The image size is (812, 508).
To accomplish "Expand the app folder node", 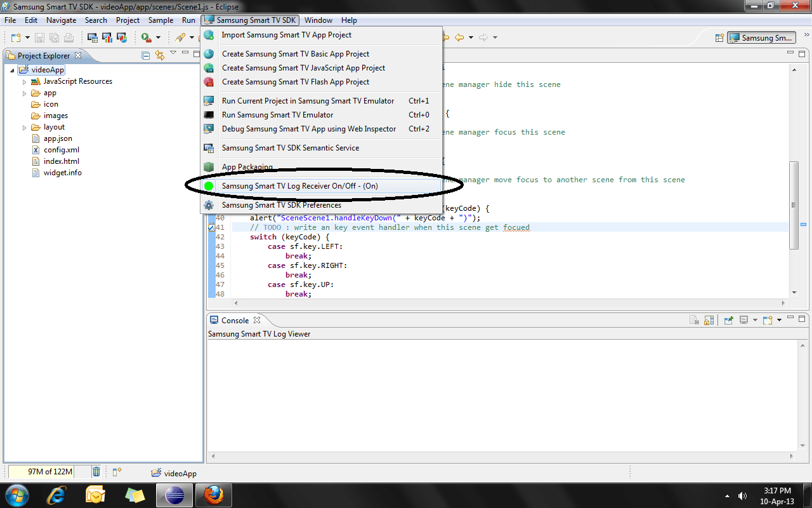I will (x=25, y=93).
